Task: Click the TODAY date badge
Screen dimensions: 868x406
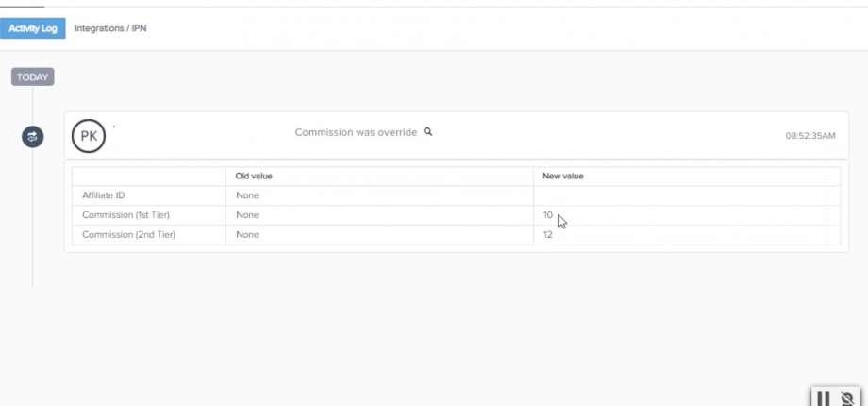Action: 33,77
